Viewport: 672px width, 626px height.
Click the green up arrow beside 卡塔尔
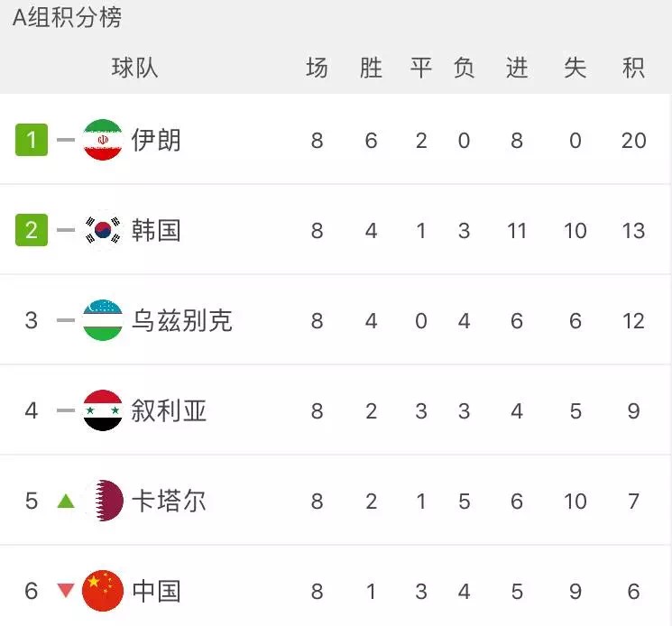coord(65,501)
